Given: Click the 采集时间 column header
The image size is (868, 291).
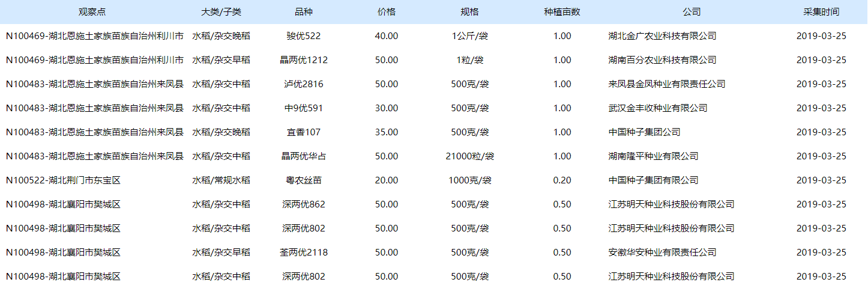Looking at the screenshot, I should click(x=821, y=12).
